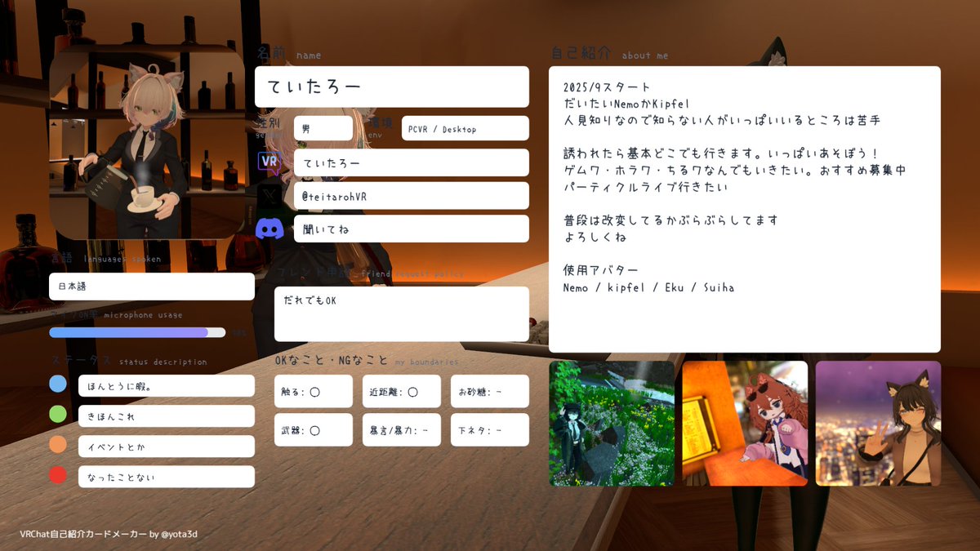Click the 近距離 boundary box
This screenshot has height=551, width=980.
click(x=402, y=391)
